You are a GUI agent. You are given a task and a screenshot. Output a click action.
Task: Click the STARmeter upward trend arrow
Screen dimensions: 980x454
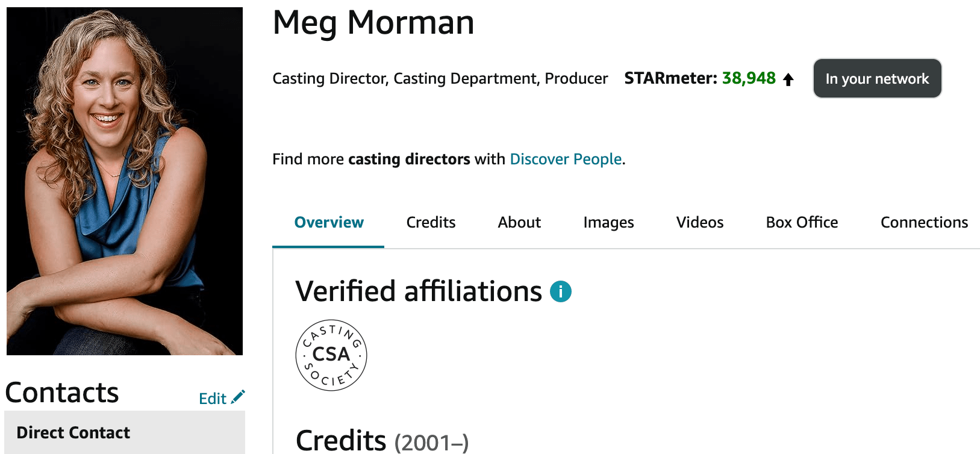[789, 78]
